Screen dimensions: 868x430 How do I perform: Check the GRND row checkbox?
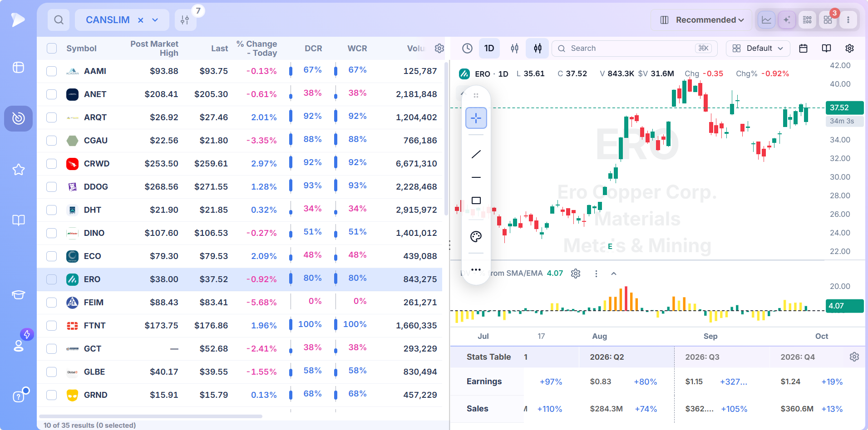pyautogui.click(x=52, y=395)
